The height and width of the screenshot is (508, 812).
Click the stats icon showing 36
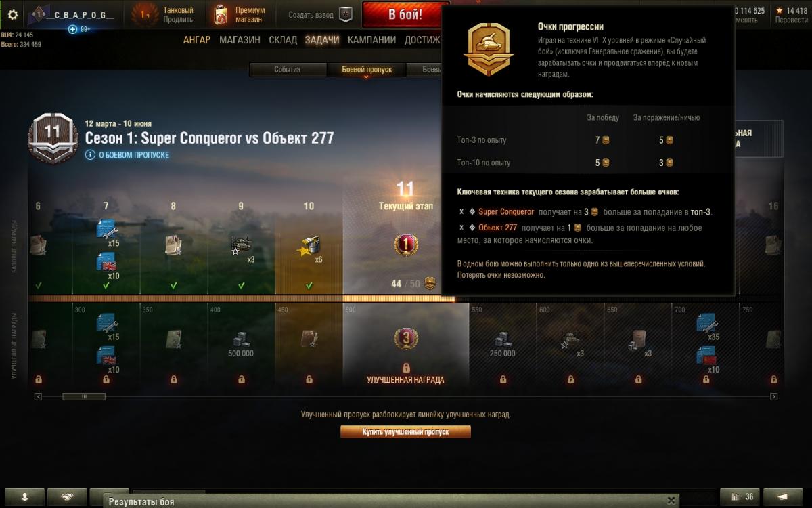pos(742,496)
